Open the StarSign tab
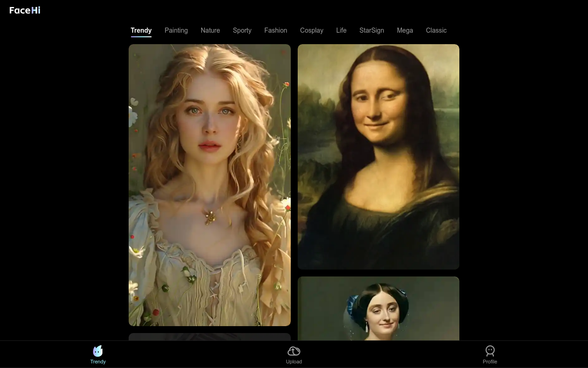588x368 pixels. tap(372, 30)
